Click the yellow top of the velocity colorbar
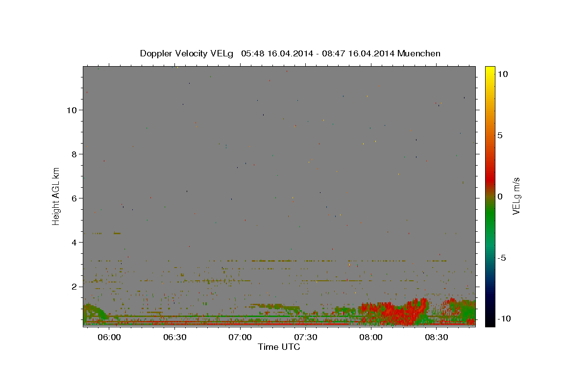This screenshot has width=588, height=392. click(490, 70)
